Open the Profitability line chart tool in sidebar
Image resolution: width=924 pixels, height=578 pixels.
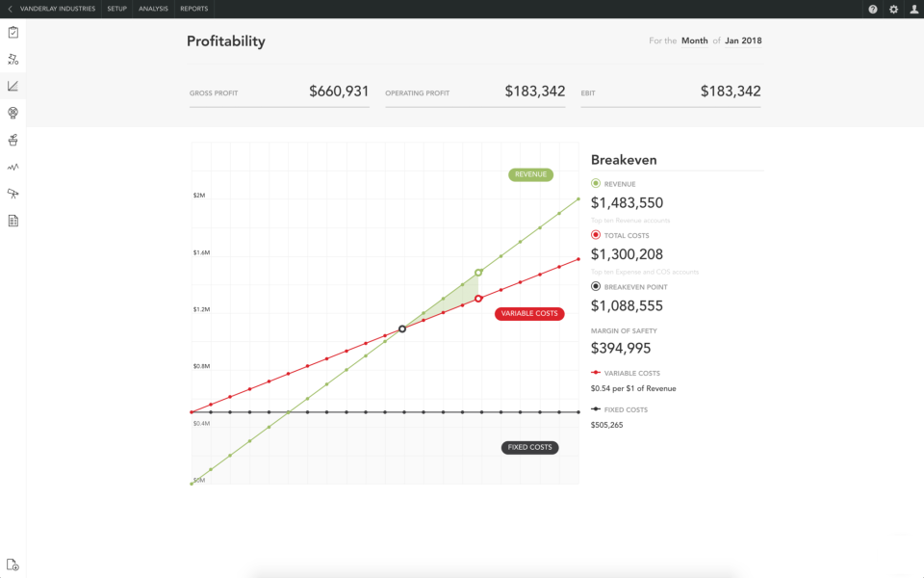click(13, 86)
